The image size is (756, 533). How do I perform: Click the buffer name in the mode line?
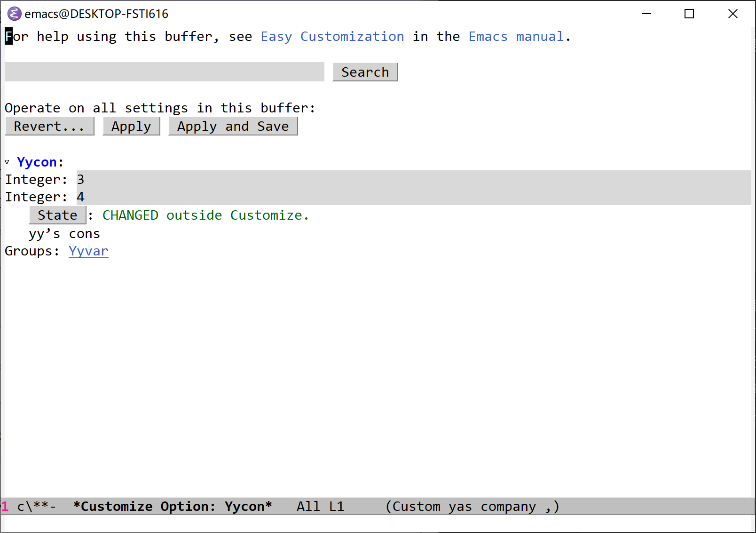[173, 507]
